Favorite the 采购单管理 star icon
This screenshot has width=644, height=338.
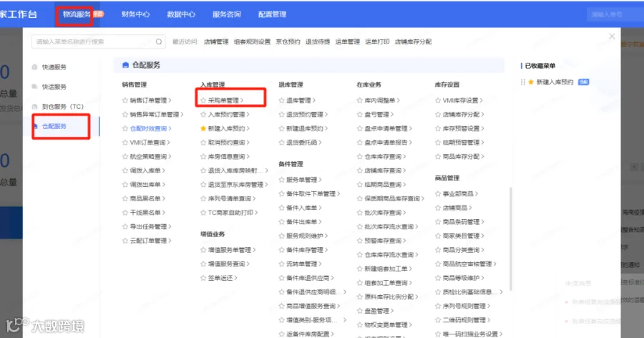click(203, 100)
